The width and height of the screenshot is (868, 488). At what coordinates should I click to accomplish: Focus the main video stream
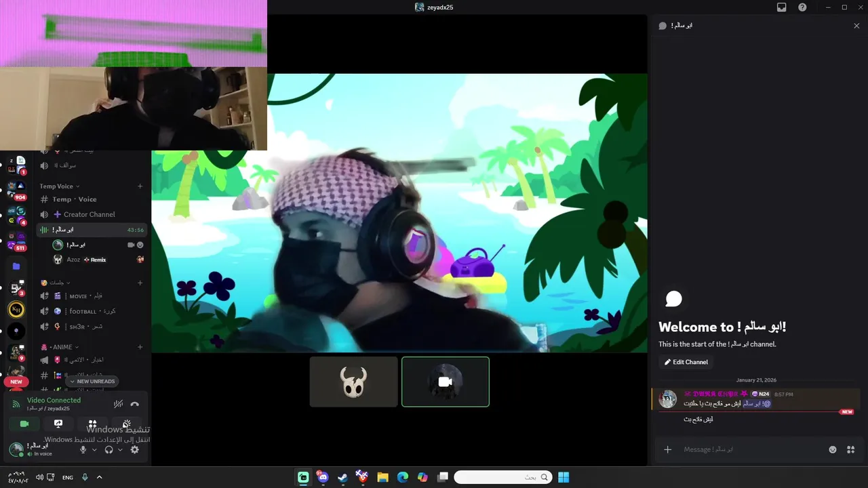pyautogui.click(x=399, y=213)
